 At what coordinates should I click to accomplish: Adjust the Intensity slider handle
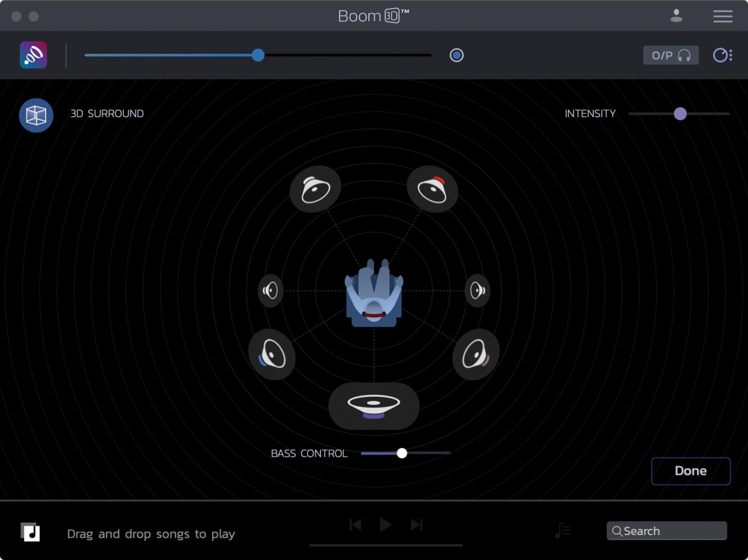680,113
